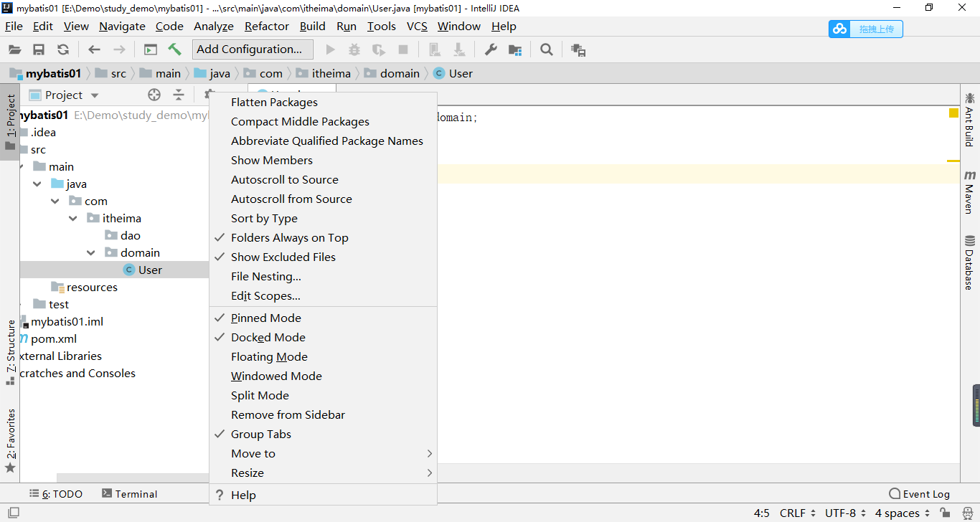Toggle Group Tabs option
This screenshot has height=522, width=980.
[323, 434]
